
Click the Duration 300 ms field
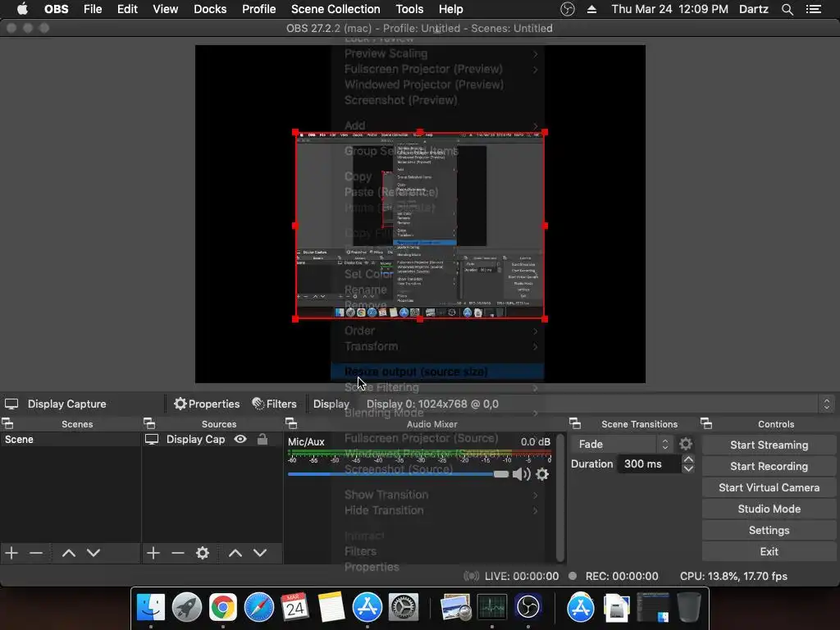[648, 464]
